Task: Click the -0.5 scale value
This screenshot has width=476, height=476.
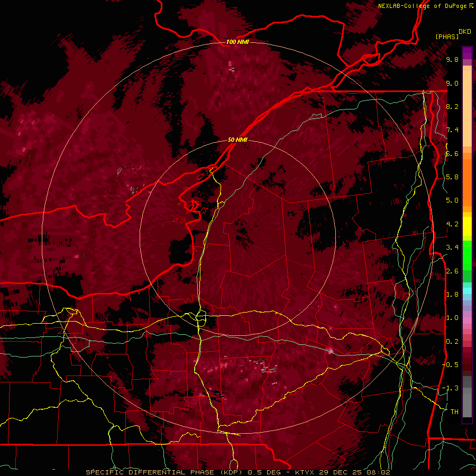Action: (x=450, y=364)
